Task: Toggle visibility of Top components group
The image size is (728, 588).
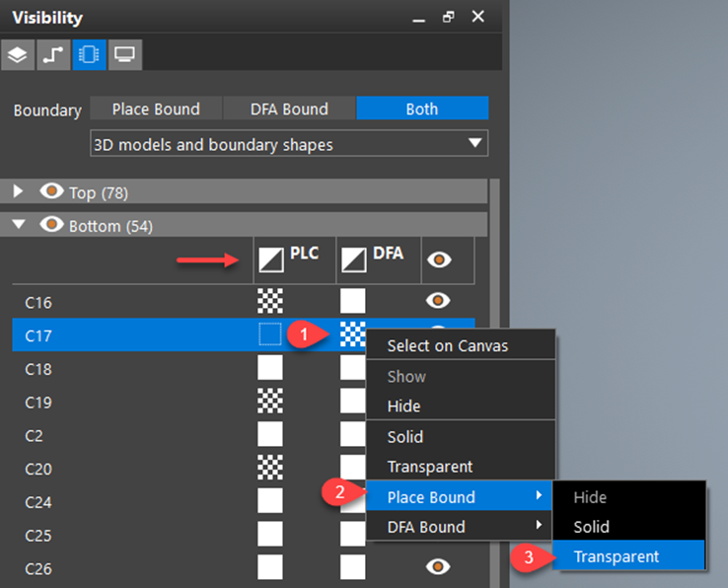Action: click(x=51, y=190)
